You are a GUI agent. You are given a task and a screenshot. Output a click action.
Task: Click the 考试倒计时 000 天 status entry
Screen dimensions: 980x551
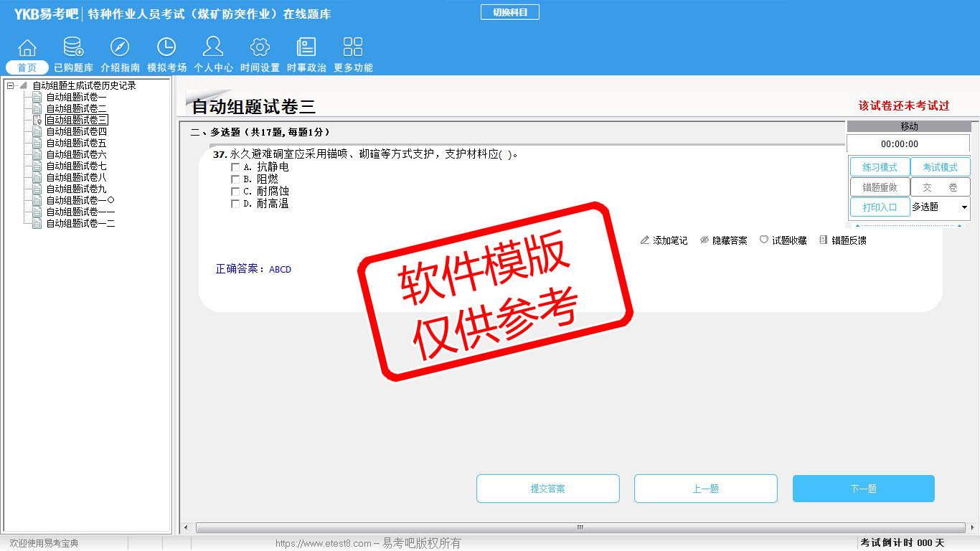pyautogui.click(x=903, y=543)
